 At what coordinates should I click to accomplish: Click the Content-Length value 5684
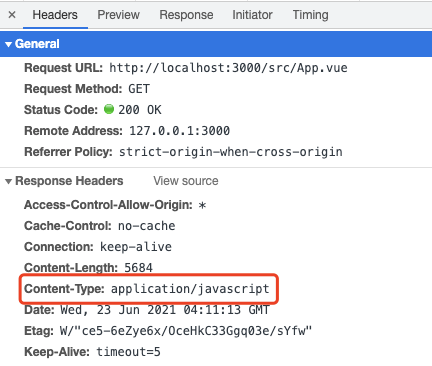138,268
